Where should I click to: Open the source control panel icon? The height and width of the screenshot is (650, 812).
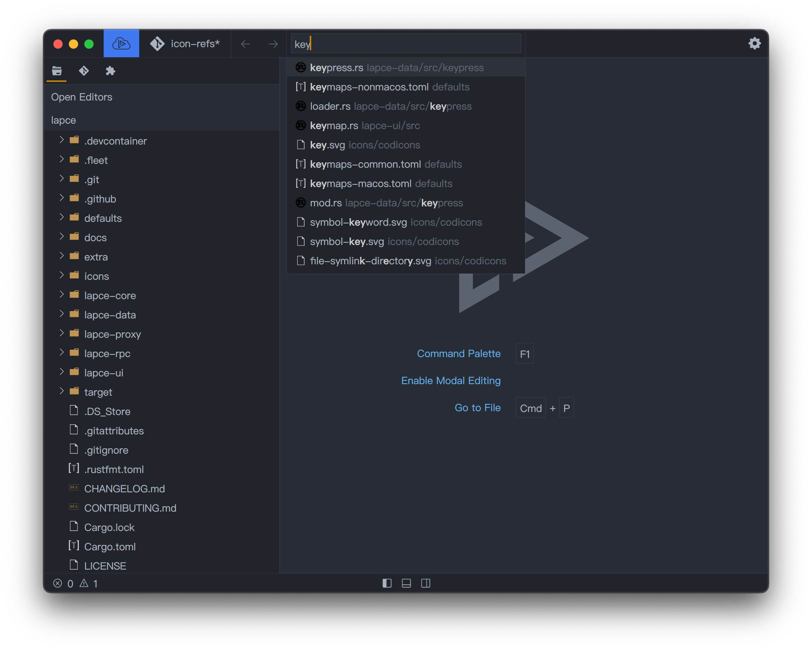click(84, 71)
